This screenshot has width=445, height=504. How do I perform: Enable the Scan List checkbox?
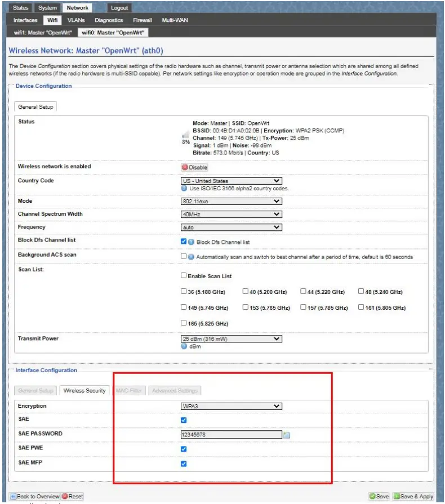click(184, 276)
